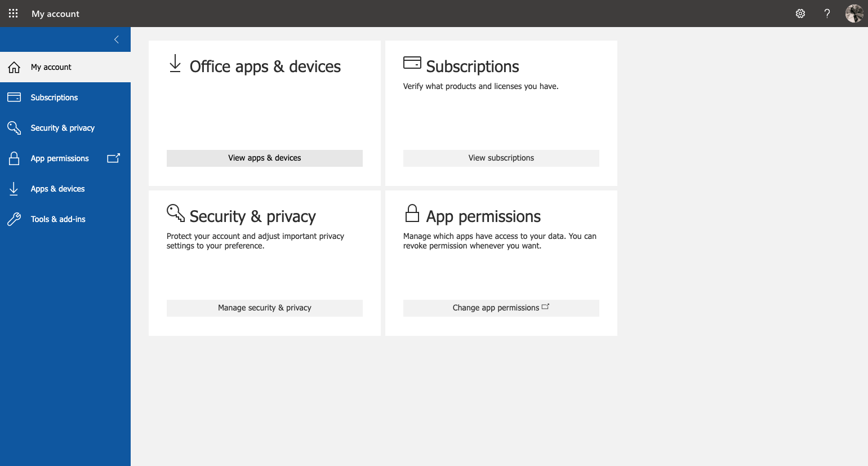Click the Subscriptions tile heading
The height and width of the screenshot is (466, 868).
coord(473,66)
